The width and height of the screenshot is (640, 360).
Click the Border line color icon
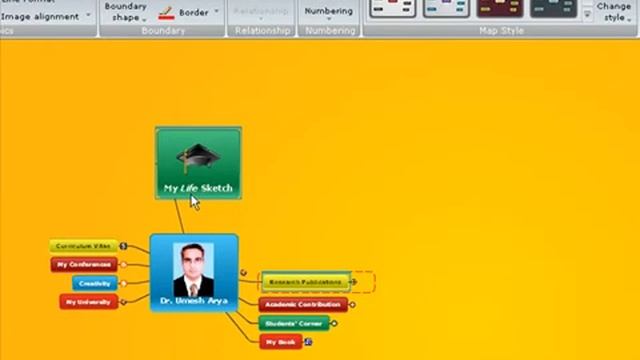point(167,13)
